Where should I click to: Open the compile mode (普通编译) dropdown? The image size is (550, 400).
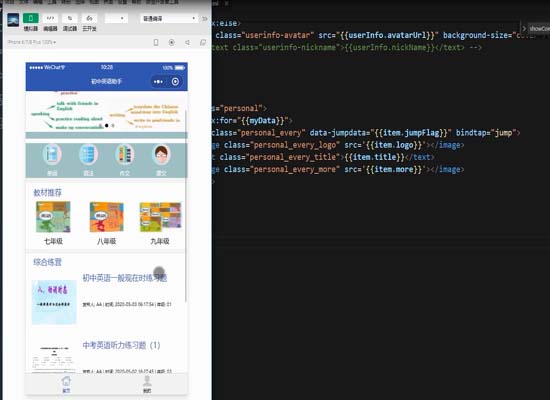[169, 18]
